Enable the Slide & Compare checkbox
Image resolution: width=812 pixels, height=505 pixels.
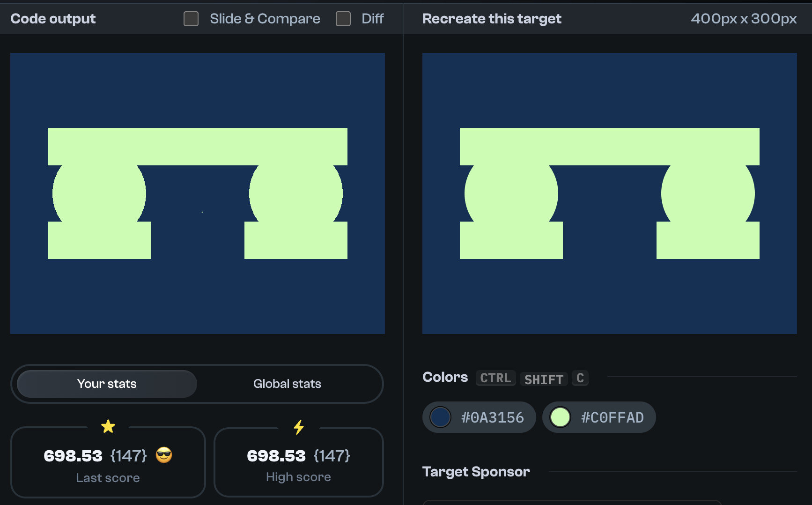[191, 19]
